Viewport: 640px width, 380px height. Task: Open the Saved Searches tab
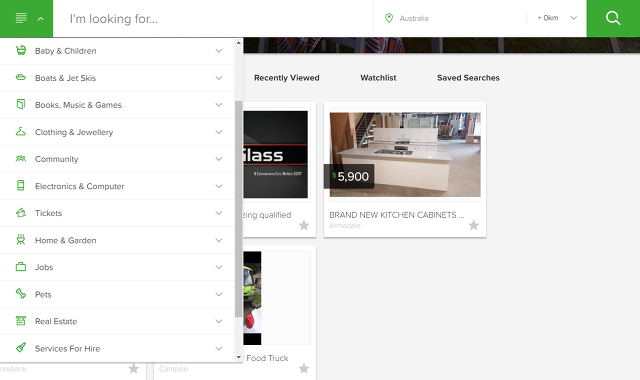468,78
